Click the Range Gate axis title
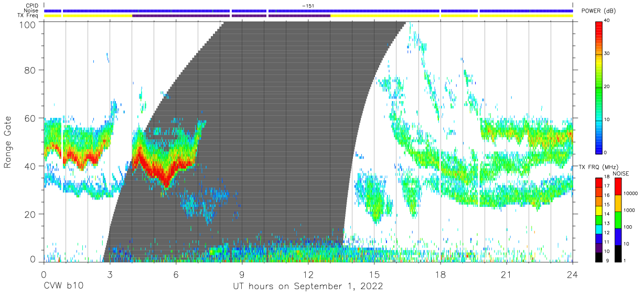 [x=8, y=142]
